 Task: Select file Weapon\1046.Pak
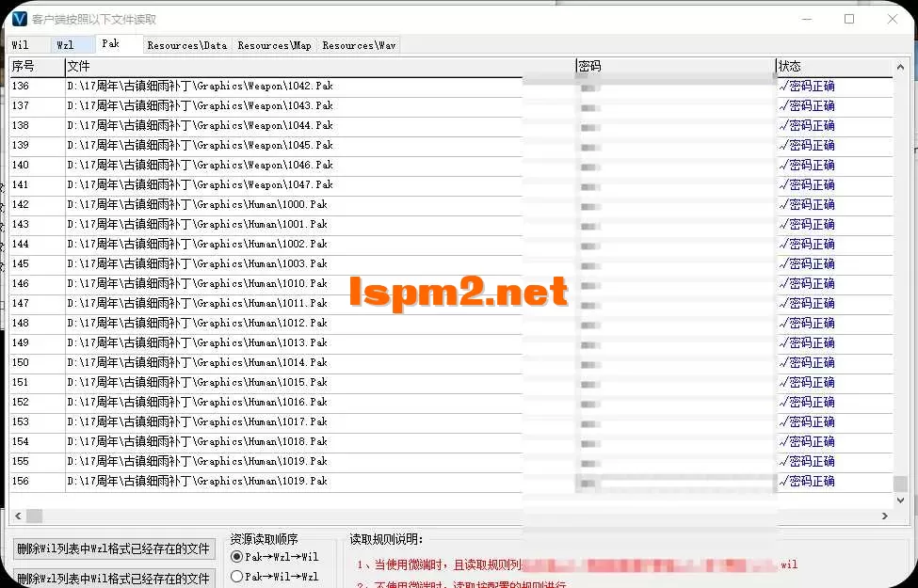201,165
